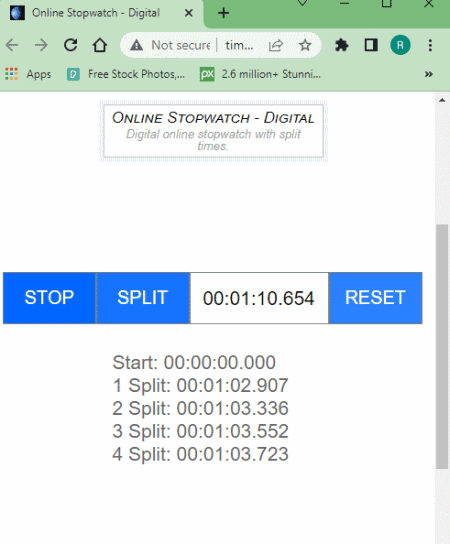The image size is (450, 544).
Task: Open Chrome three-dot menu
Action: pyautogui.click(x=430, y=45)
